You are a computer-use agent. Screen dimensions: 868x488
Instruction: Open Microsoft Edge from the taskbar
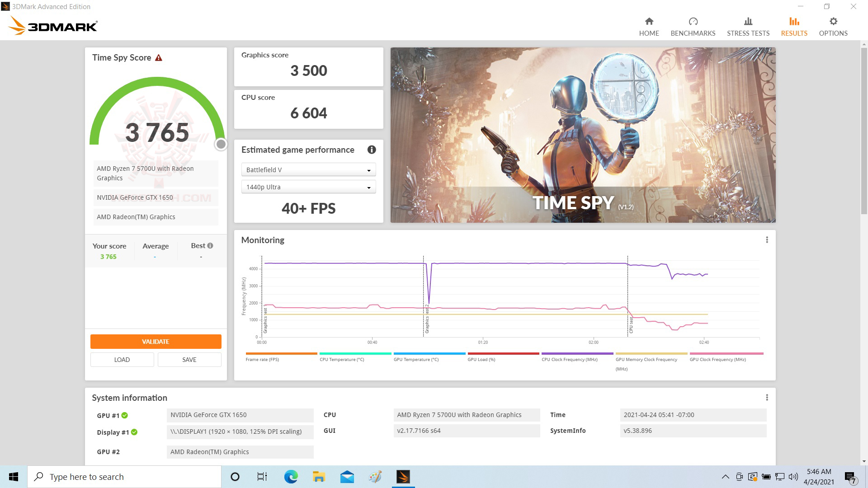pos(291,477)
